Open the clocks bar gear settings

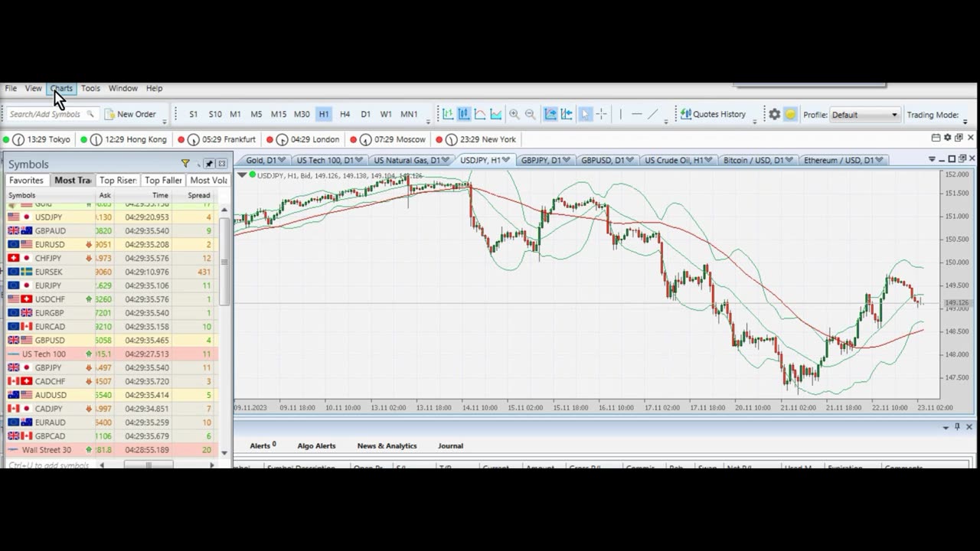tap(947, 138)
